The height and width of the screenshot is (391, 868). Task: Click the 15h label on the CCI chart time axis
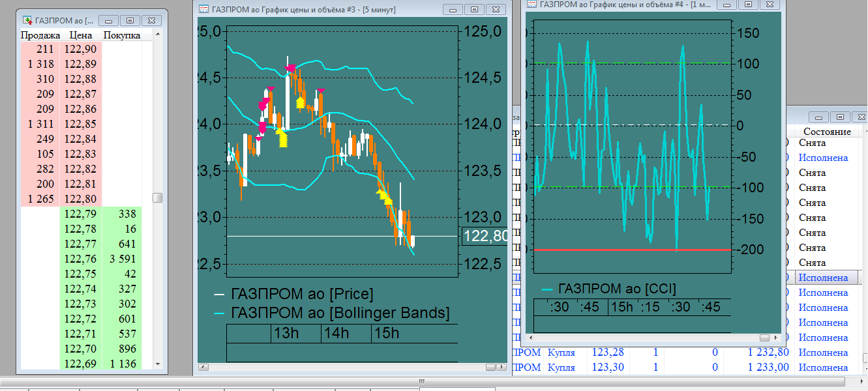pos(622,307)
